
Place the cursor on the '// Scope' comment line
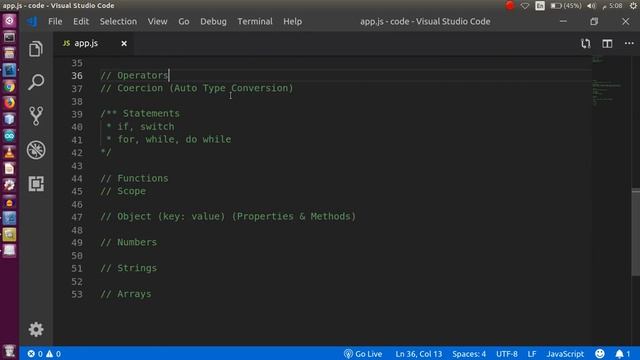point(123,191)
